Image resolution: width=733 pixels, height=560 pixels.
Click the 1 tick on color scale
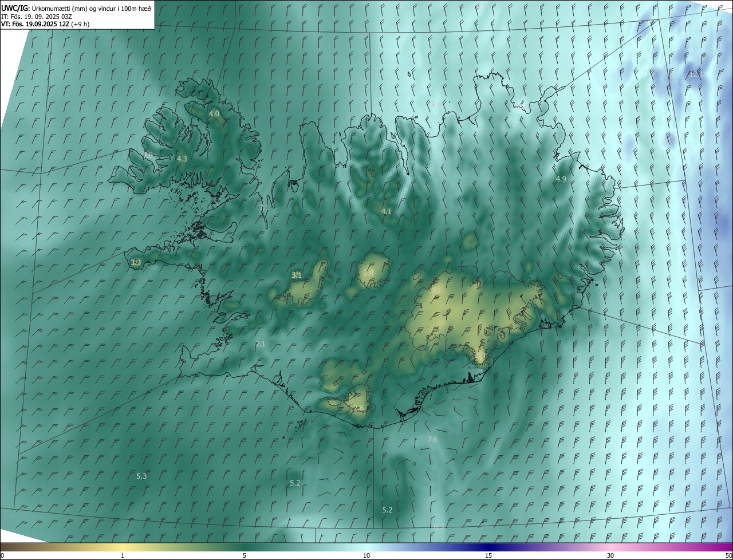123,556
